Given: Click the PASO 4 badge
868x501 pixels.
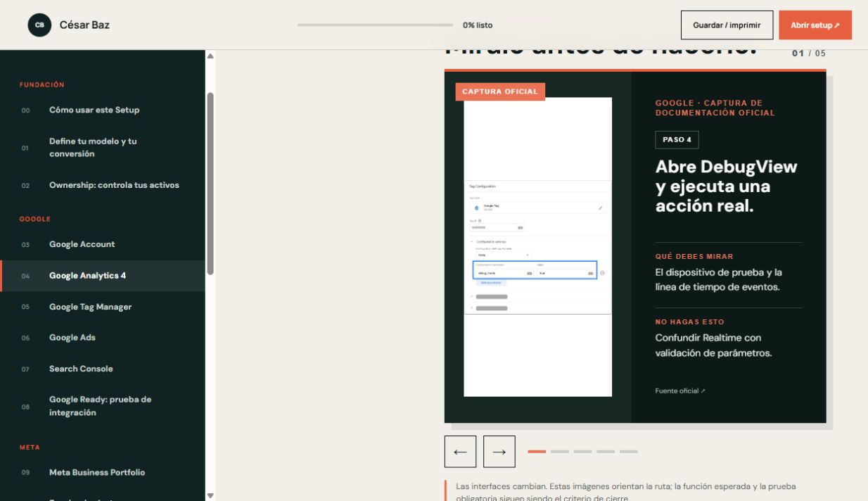Looking at the screenshot, I should click(677, 139).
